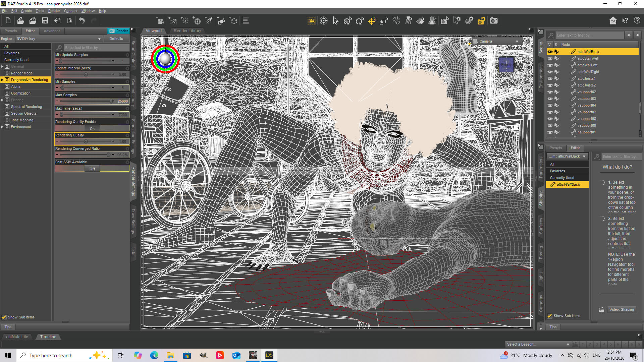Viewport: 644px width, 362px height.
Task: Activate the Rotate tool
Action: 360,21
